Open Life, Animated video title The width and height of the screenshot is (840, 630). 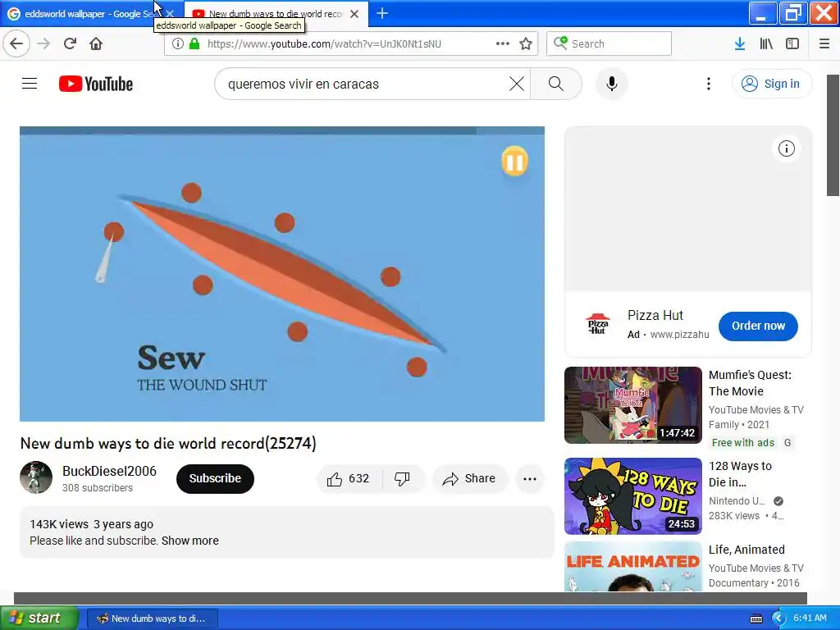coord(746,550)
